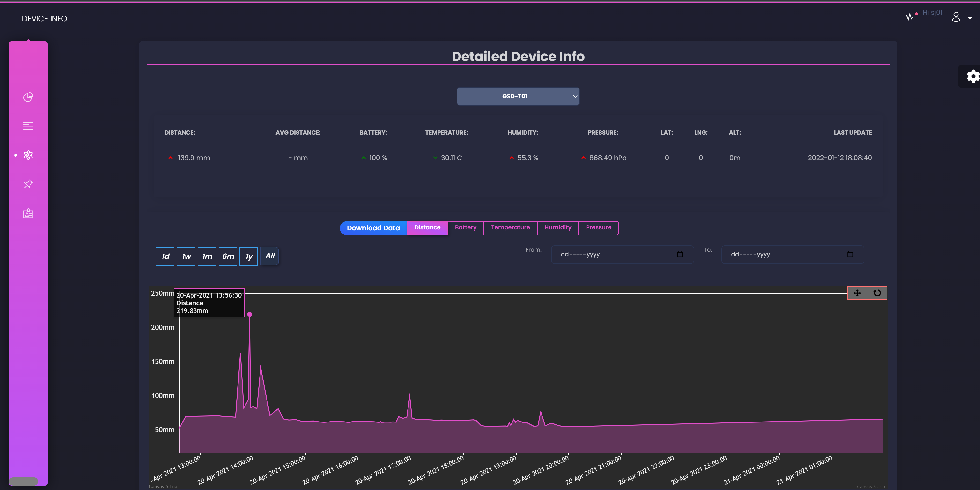Open the ID badge sidebar icon
This screenshot has width=980, height=490.
(x=28, y=213)
